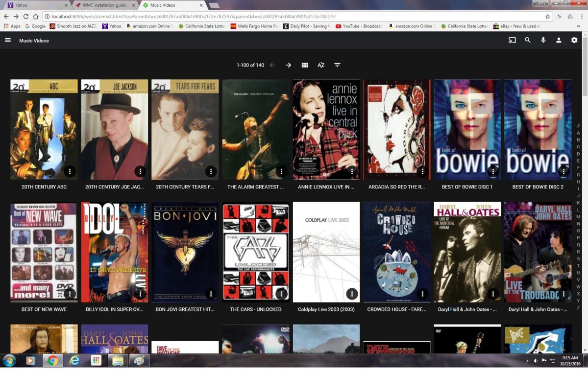Click the Cast to device icon
The image size is (588, 373).
click(x=512, y=40)
